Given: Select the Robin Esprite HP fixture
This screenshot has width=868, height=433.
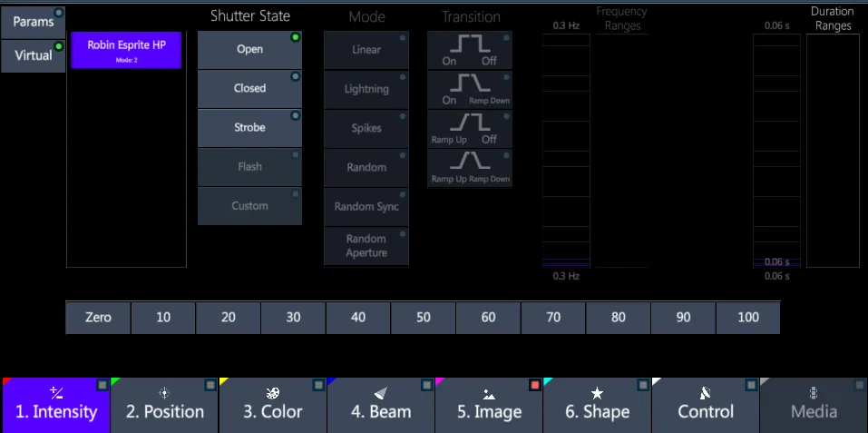Looking at the screenshot, I should click(126, 50).
